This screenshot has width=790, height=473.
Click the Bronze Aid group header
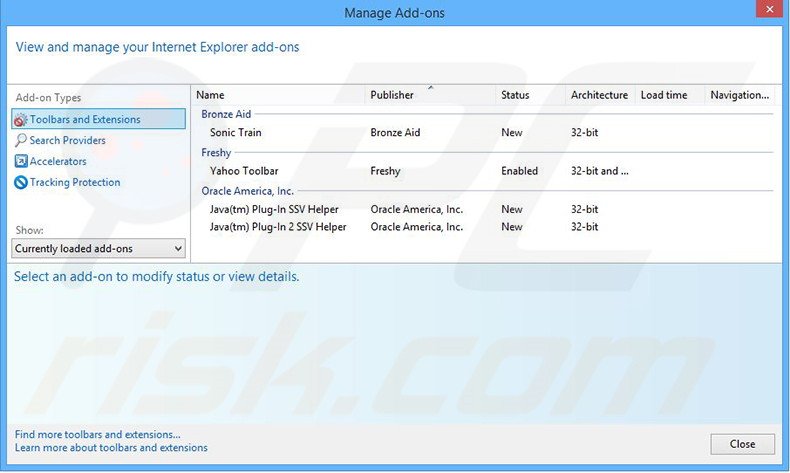pos(226,114)
